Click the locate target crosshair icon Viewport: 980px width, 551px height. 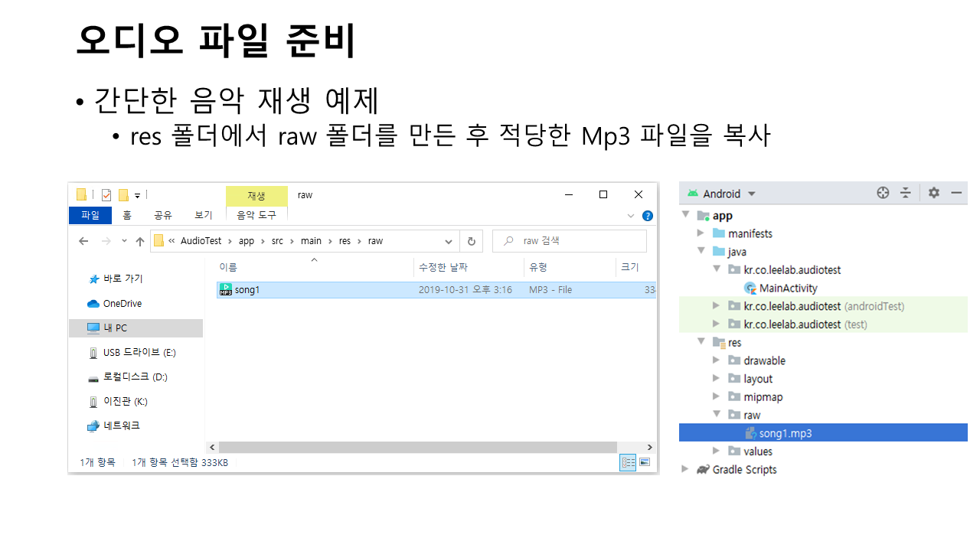click(x=883, y=193)
